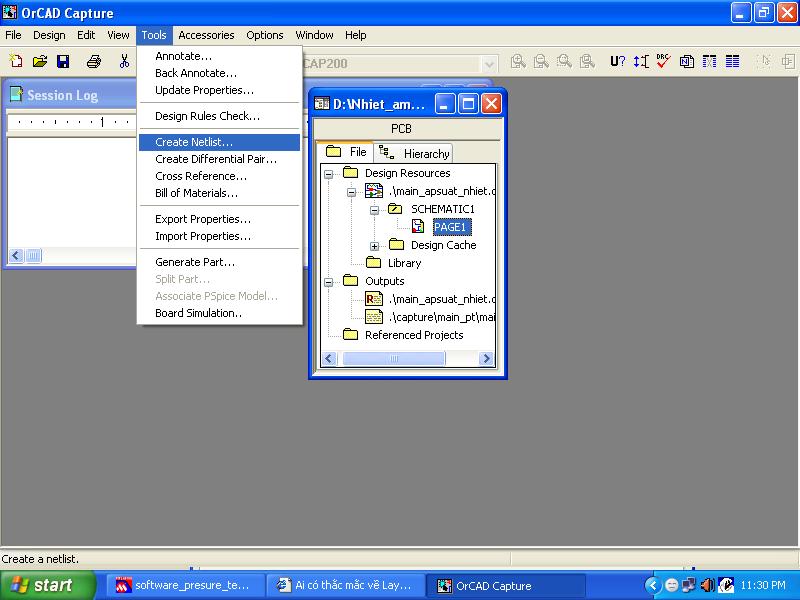Open the View menu

118,35
